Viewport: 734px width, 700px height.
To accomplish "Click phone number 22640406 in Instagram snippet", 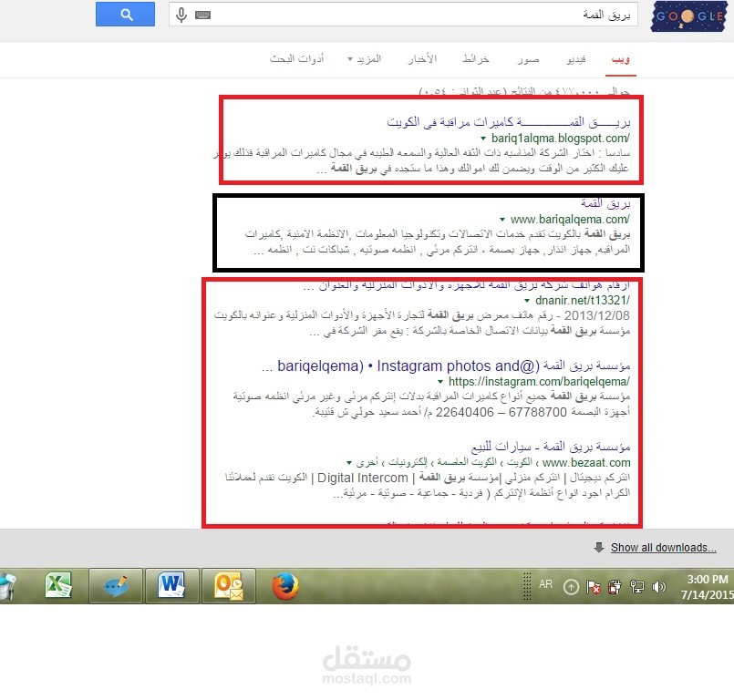I will 465,412.
